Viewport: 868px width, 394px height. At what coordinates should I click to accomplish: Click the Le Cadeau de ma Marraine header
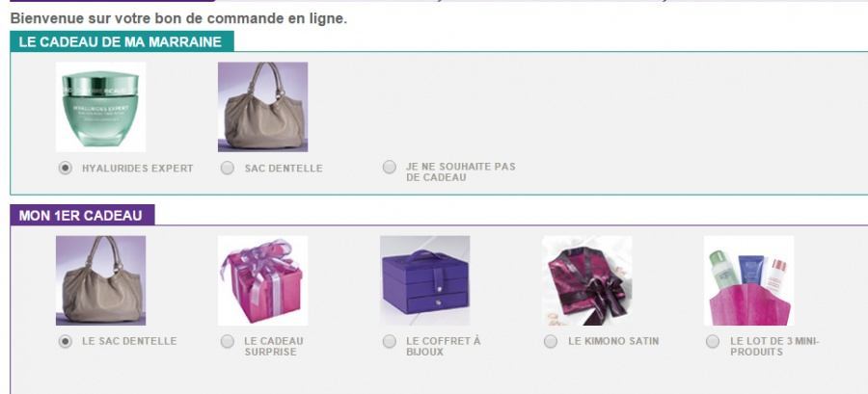point(122,42)
